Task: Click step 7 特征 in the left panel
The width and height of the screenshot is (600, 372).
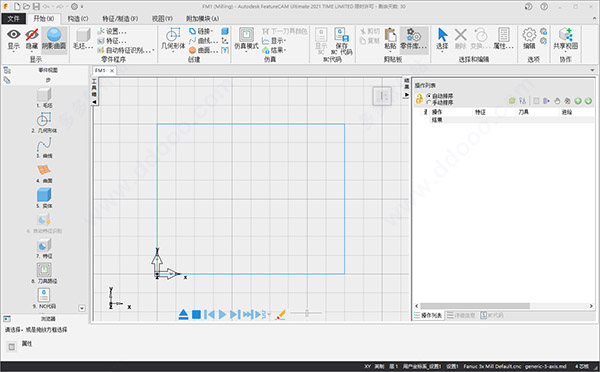Action: tap(44, 249)
